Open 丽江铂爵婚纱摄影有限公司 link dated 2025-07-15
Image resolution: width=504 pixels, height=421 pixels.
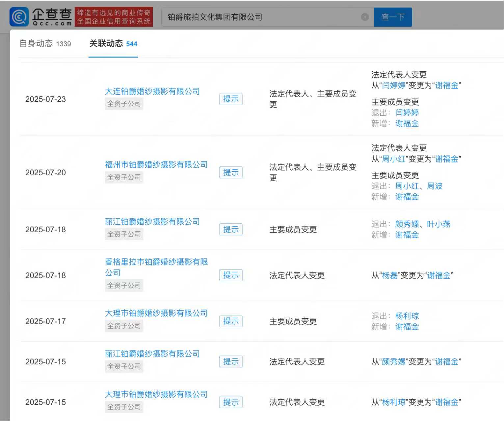click(152, 354)
